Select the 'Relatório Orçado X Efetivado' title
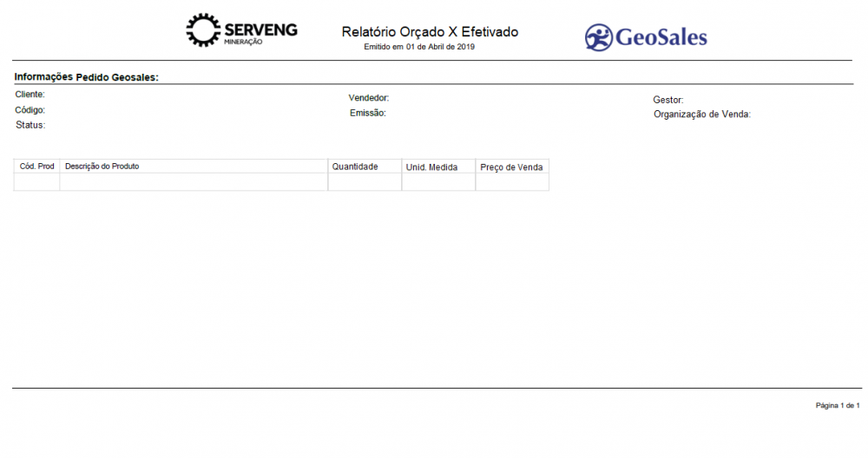Screen dimensions: 868x458 [431, 32]
